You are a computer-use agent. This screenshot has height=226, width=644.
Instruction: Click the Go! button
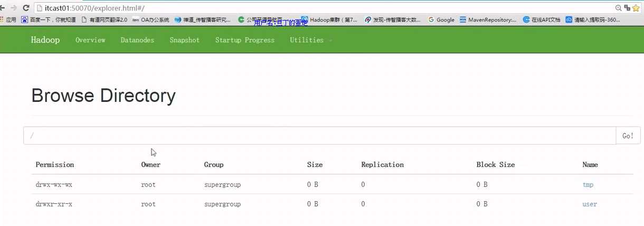point(628,136)
